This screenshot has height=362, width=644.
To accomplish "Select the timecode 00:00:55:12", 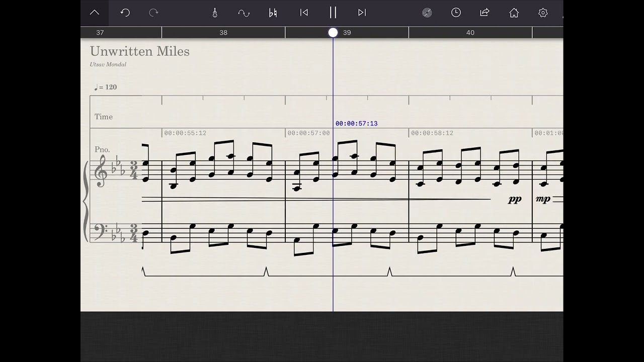I will [185, 133].
